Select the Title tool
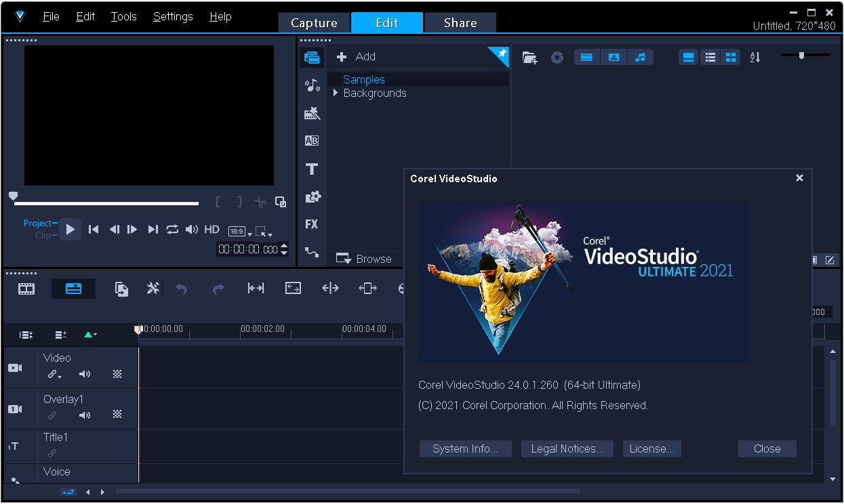 point(312,169)
